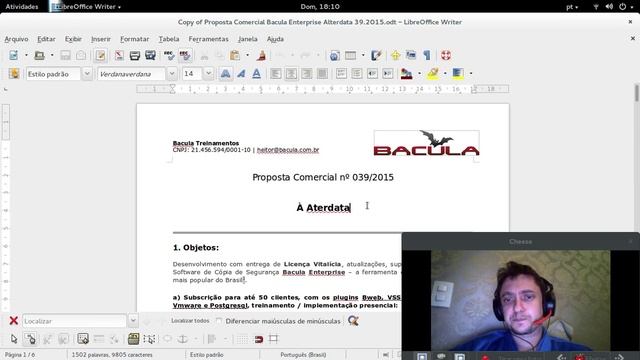Center text horizontally
The image size is (640, 360).
tap(291, 73)
